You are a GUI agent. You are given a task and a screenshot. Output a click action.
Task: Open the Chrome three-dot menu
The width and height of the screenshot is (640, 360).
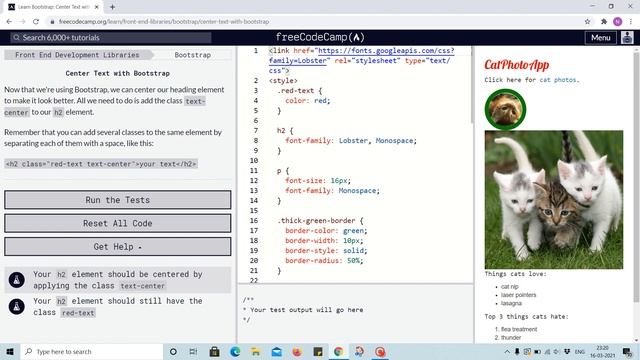(x=631, y=22)
